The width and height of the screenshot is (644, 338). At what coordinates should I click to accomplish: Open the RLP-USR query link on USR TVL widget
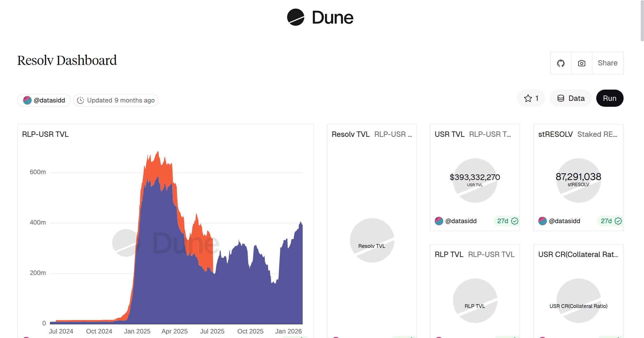(x=489, y=134)
